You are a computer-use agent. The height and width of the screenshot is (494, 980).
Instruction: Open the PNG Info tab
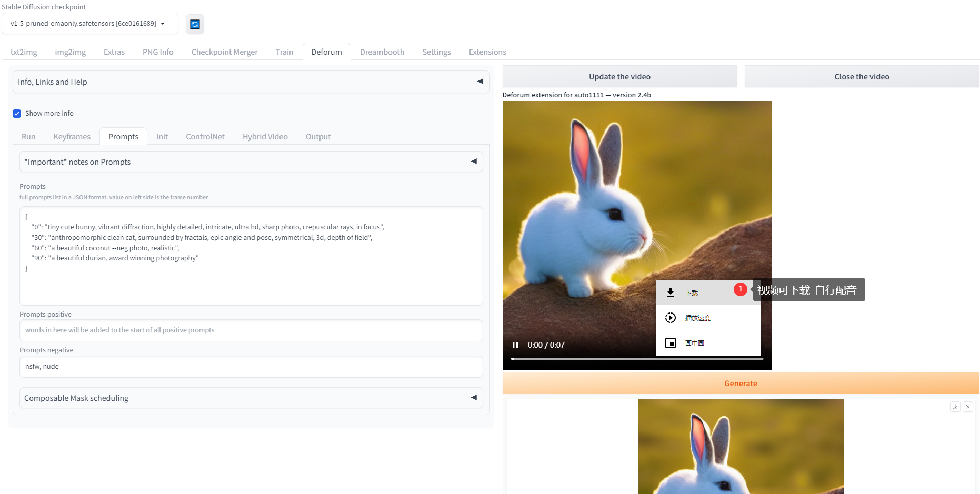158,52
